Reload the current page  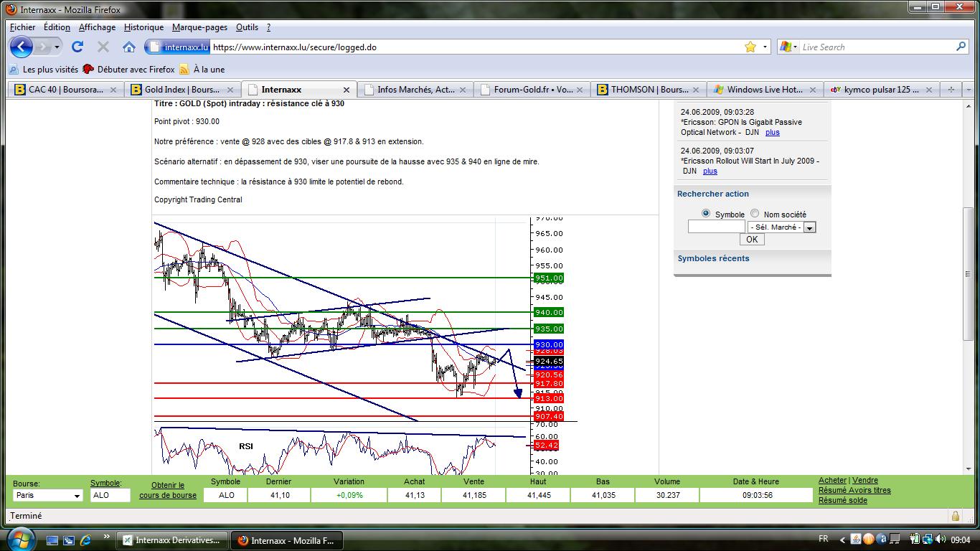pyautogui.click(x=77, y=47)
